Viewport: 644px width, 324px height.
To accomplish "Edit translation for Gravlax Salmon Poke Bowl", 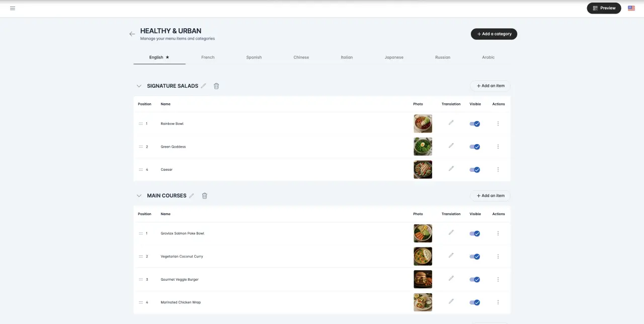I will (x=451, y=232).
